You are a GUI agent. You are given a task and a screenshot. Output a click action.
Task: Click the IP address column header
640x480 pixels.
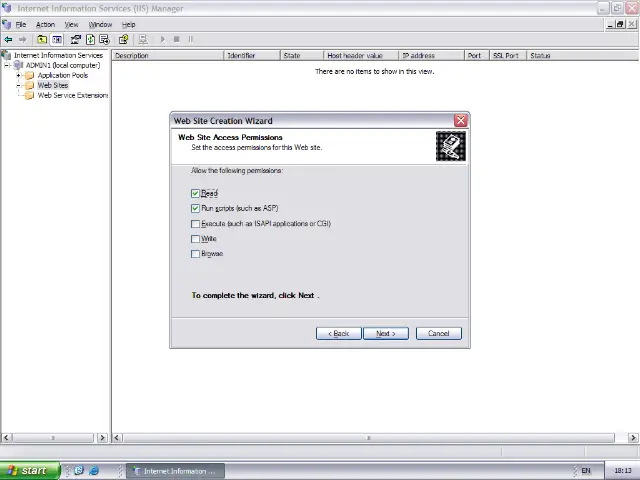point(431,56)
